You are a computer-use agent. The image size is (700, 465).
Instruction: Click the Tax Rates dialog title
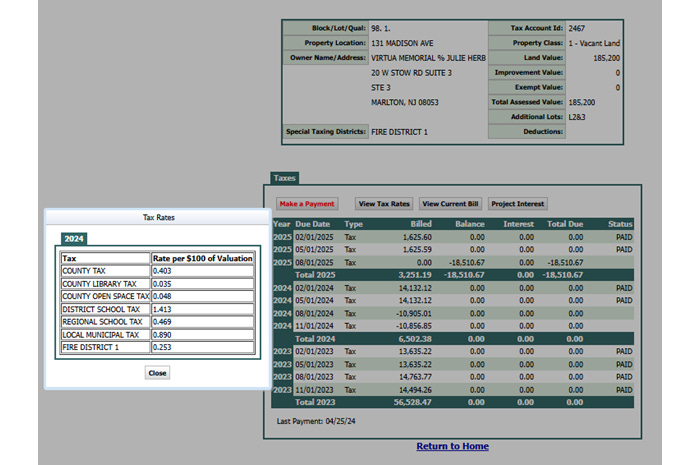pyautogui.click(x=158, y=217)
